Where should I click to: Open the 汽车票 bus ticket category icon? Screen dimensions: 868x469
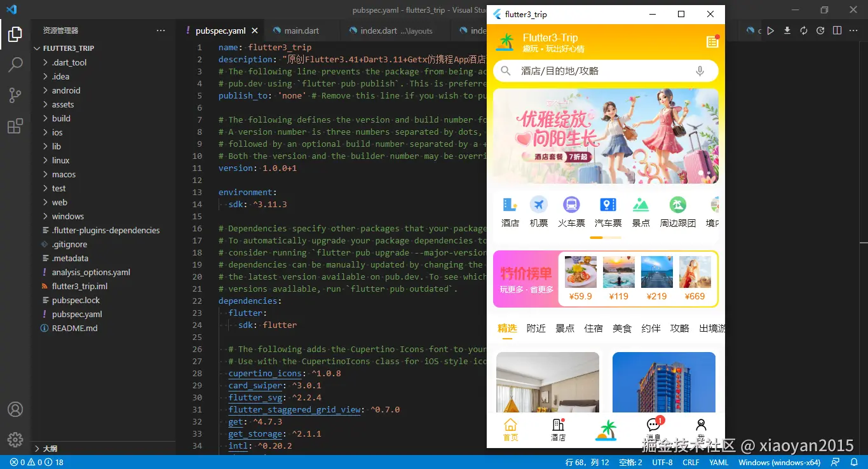607,205
